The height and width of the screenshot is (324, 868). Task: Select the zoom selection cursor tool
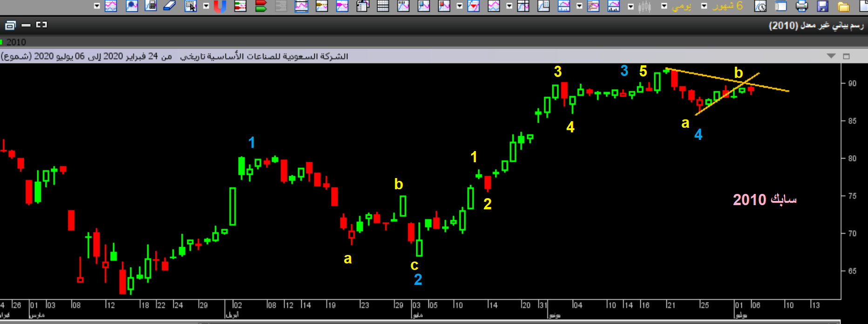click(x=190, y=6)
